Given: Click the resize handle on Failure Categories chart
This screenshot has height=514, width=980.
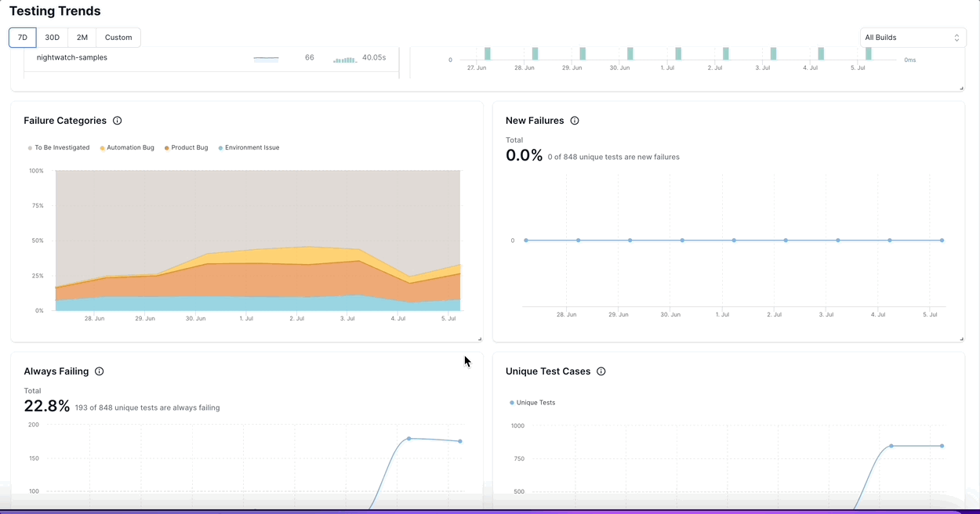Looking at the screenshot, I should click(480, 338).
